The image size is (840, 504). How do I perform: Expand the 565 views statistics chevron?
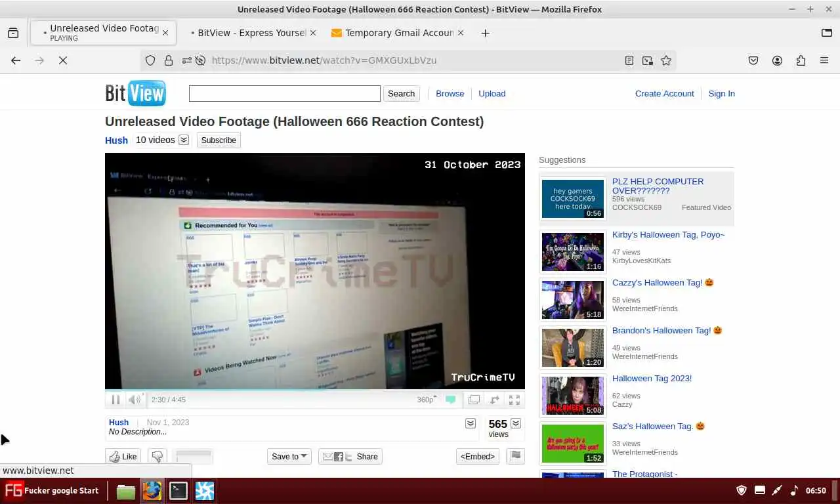(x=516, y=423)
